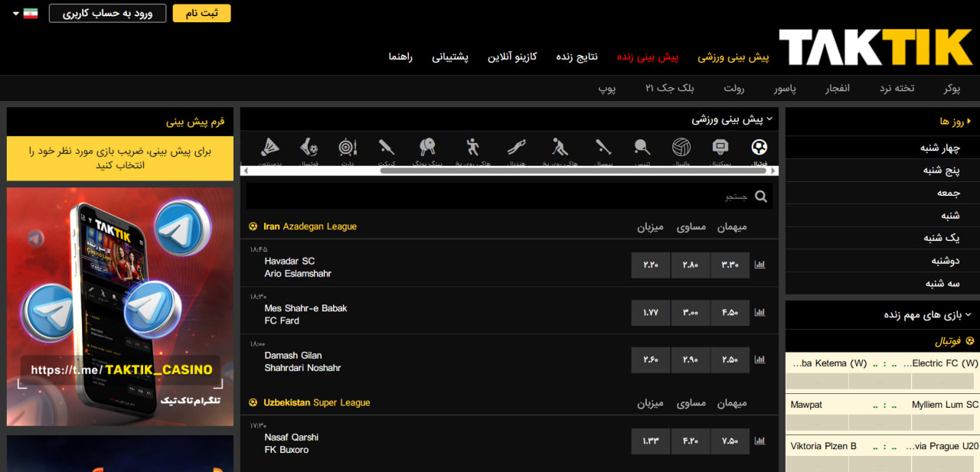This screenshot has width=980, height=472.
Task: Choose the badminton shuttlecock icon
Action: pyautogui.click(x=269, y=148)
